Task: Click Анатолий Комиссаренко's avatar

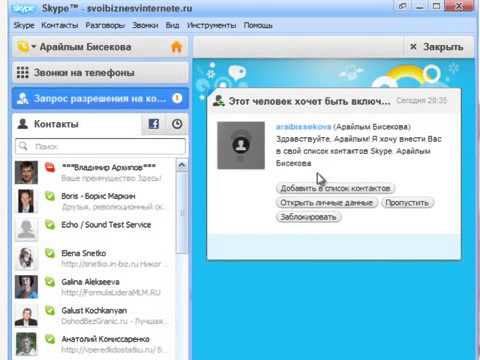Action: click(26, 344)
